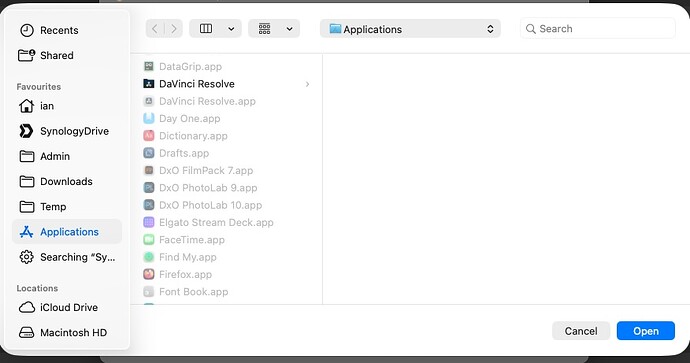Screen dimensions: 690x363
Task: Click the Open button
Action: click(x=646, y=331)
